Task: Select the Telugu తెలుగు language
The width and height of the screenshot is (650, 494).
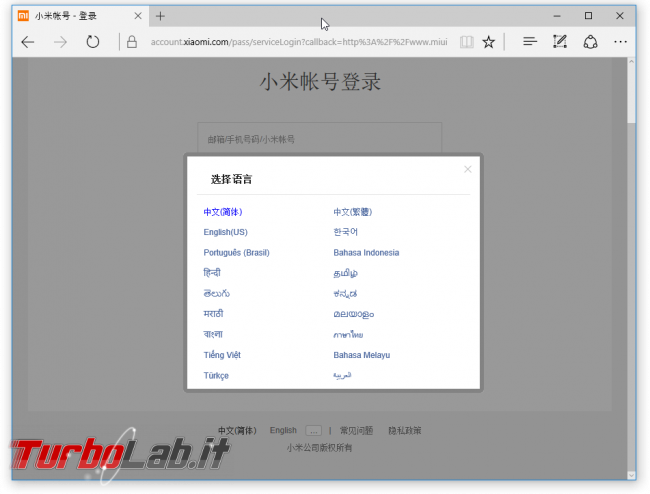Action: (216, 293)
